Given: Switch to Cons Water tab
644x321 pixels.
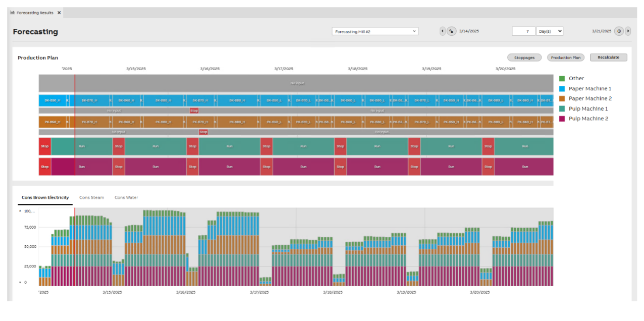Looking at the screenshot, I should 126,197.
